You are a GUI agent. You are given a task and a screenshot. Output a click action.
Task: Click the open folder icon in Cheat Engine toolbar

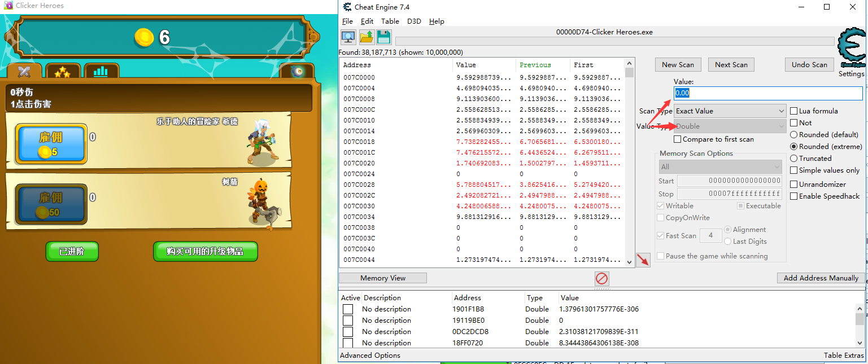pyautogui.click(x=367, y=37)
